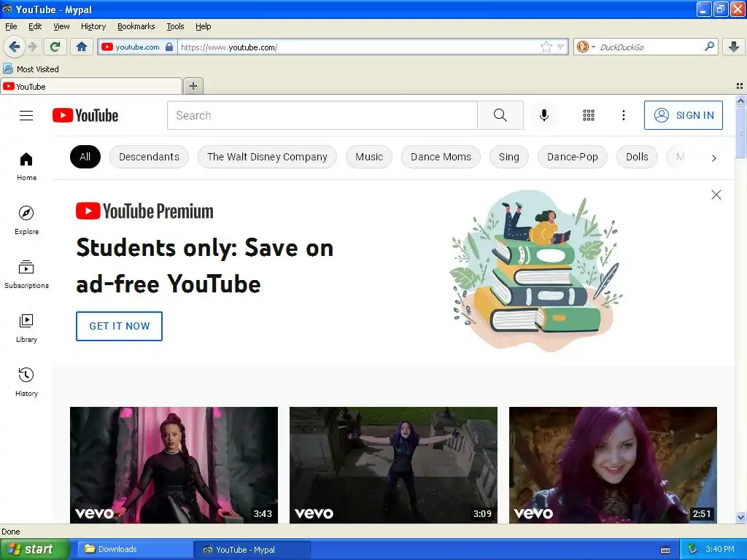The width and height of the screenshot is (747, 560).
Task: Reload the page with the refresh icon
Action: click(x=55, y=47)
